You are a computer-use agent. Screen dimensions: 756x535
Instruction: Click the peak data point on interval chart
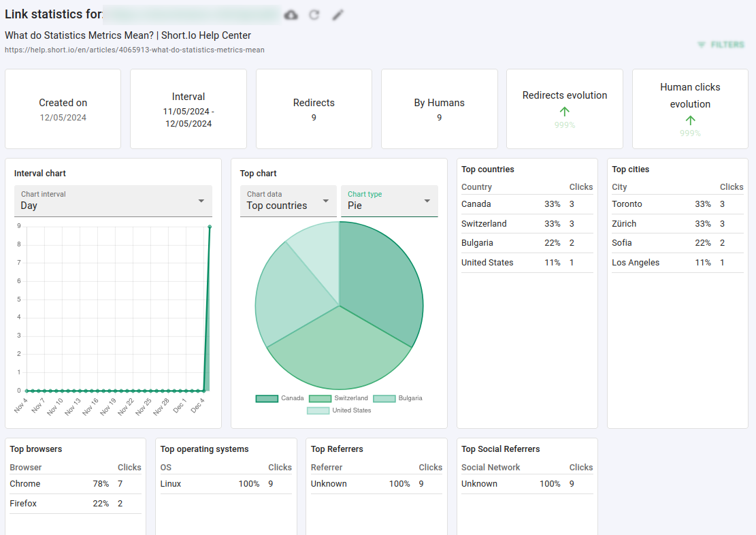point(210,227)
